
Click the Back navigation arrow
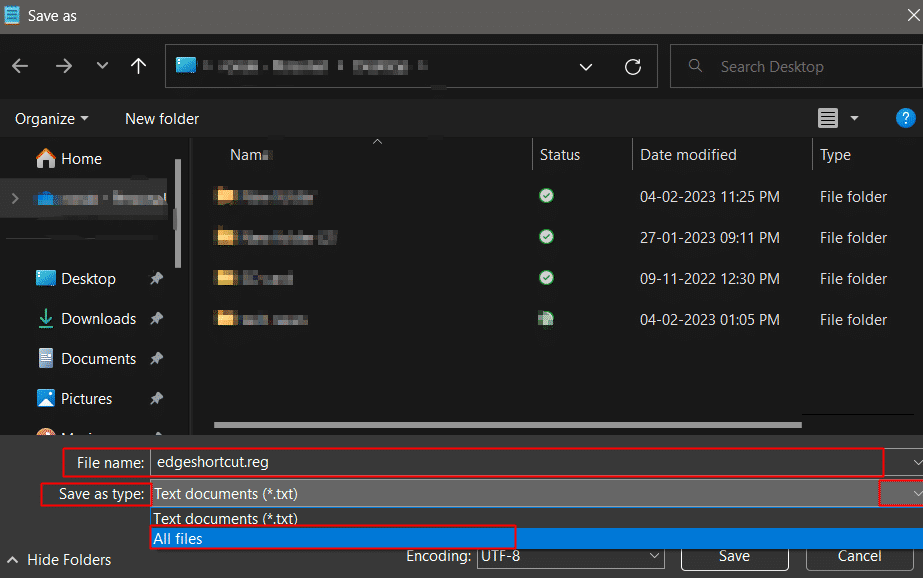click(x=19, y=66)
